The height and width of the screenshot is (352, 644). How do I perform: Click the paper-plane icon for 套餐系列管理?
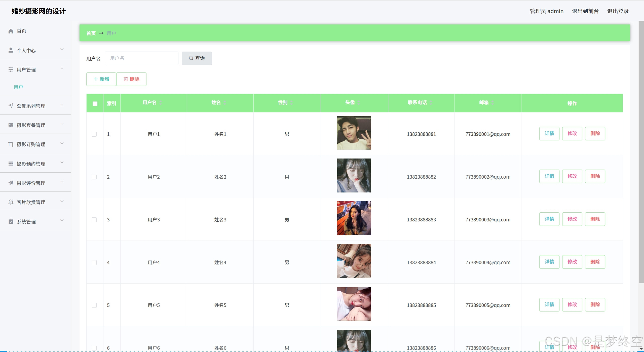[11, 106]
